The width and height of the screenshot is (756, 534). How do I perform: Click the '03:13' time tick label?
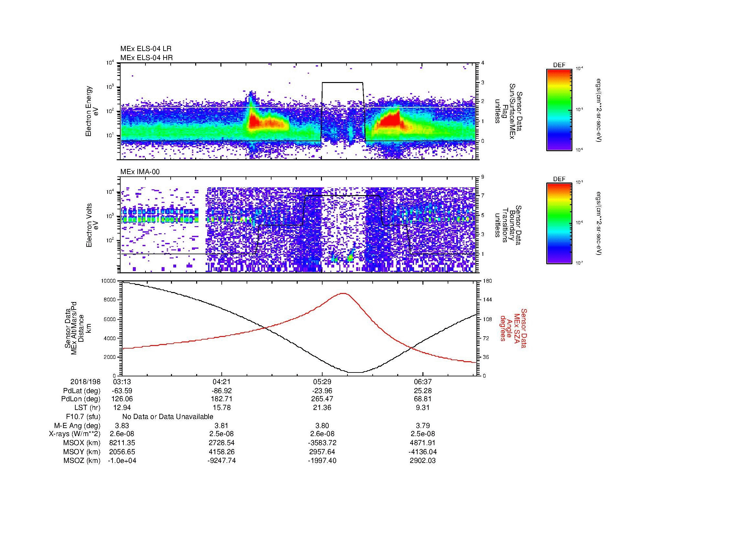[122, 382]
